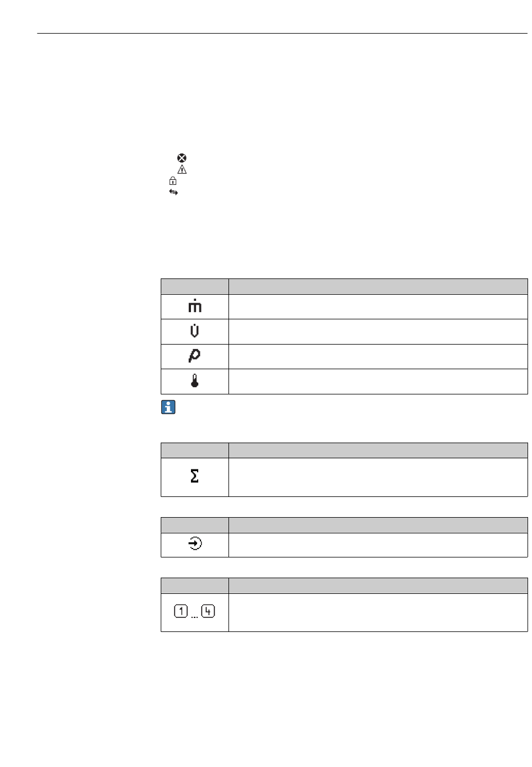Select the sigma totalizer symbol
The height and width of the screenshot is (767, 532).
[x=195, y=477]
